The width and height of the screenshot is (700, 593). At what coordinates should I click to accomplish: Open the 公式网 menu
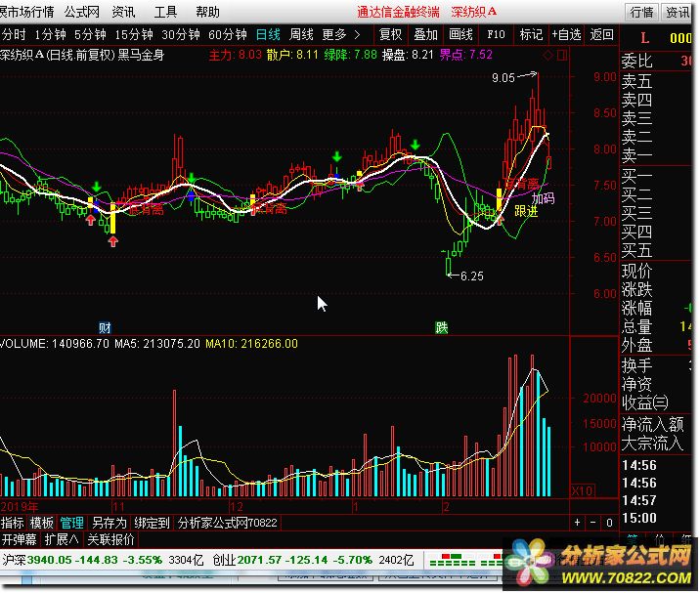tap(82, 12)
